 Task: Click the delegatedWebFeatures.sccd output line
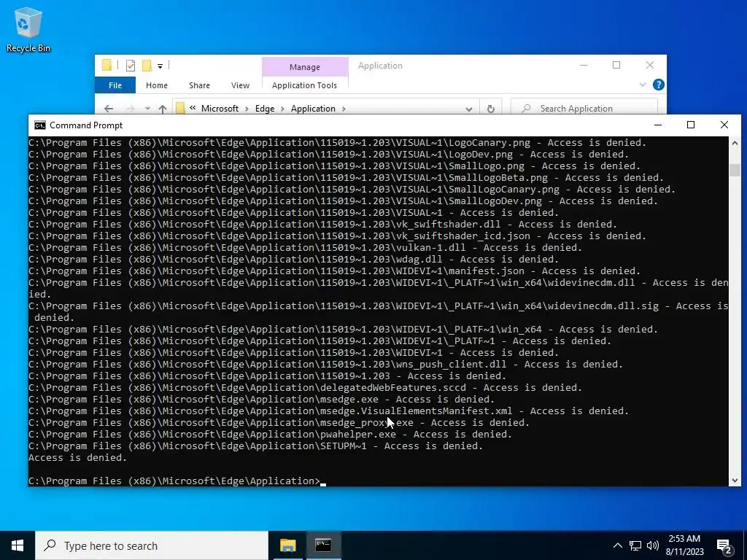pos(306,388)
